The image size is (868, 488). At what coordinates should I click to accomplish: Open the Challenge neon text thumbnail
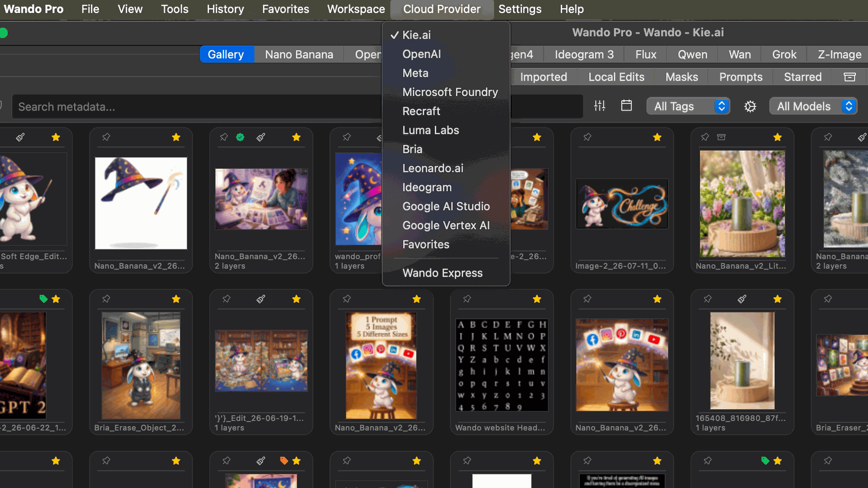click(x=622, y=204)
